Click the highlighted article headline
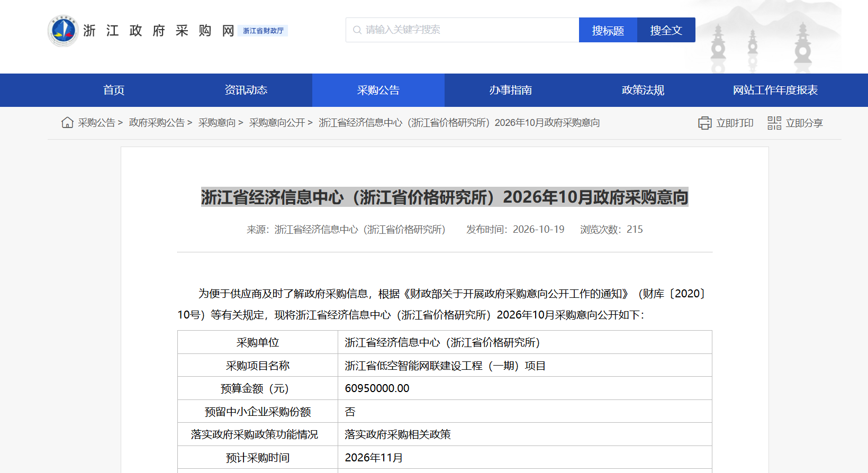The image size is (868, 473). point(445,197)
